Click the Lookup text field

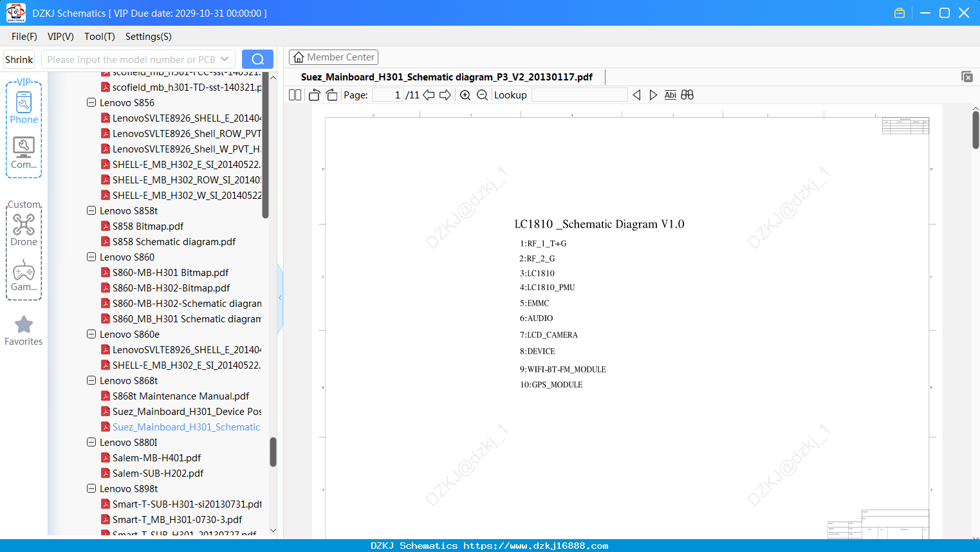580,95
